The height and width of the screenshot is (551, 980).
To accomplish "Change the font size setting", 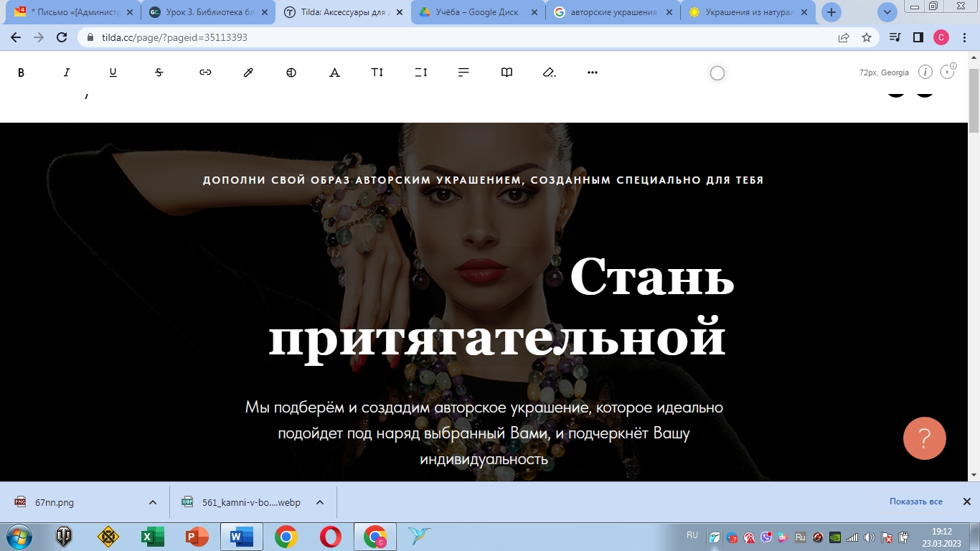I will coord(377,72).
